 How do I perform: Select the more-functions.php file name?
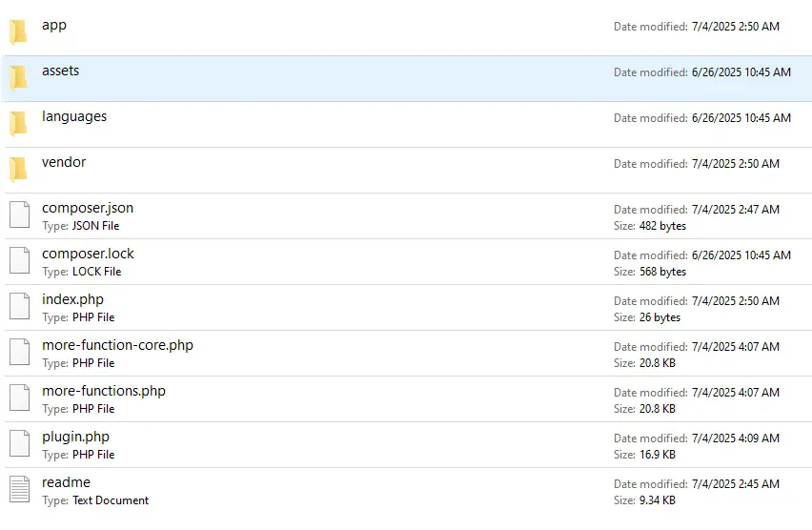(x=103, y=391)
